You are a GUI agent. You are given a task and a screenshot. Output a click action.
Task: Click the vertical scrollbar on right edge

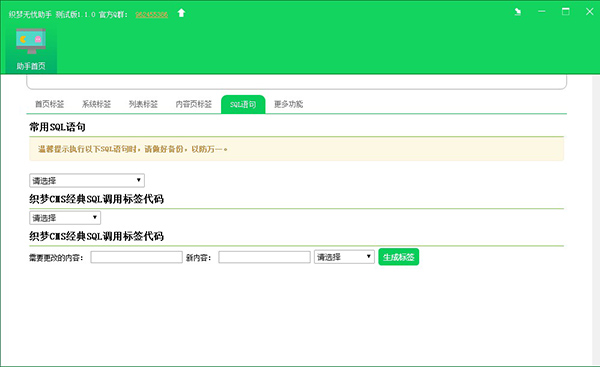(x=596, y=220)
